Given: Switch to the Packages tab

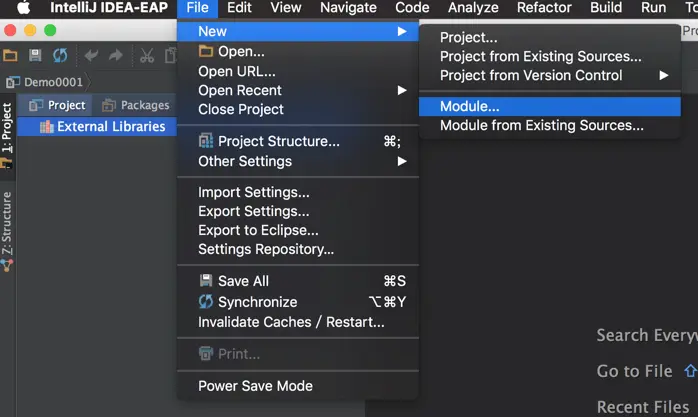Looking at the screenshot, I should tap(136, 105).
